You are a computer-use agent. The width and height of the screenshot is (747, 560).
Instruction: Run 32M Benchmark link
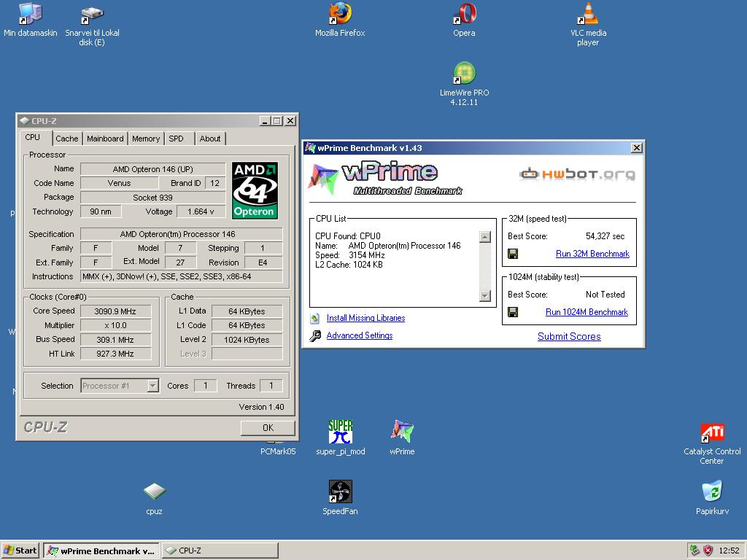[x=592, y=254]
